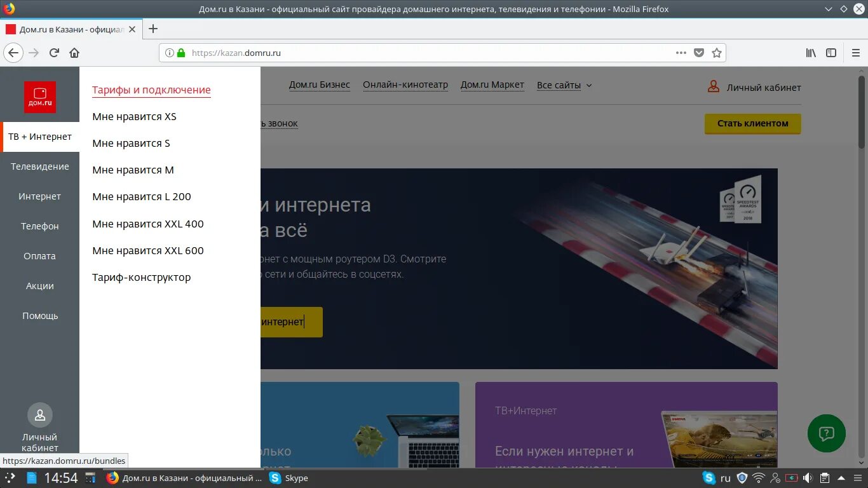The width and height of the screenshot is (868, 488).
Task: Open the Интернет sidebar section
Action: (40, 196)
